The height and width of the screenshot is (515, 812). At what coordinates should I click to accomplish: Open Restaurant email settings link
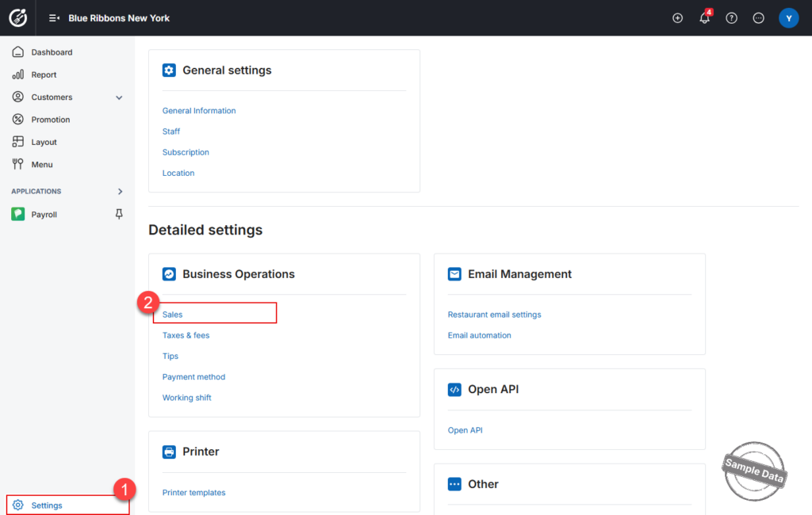coord(494,315)
